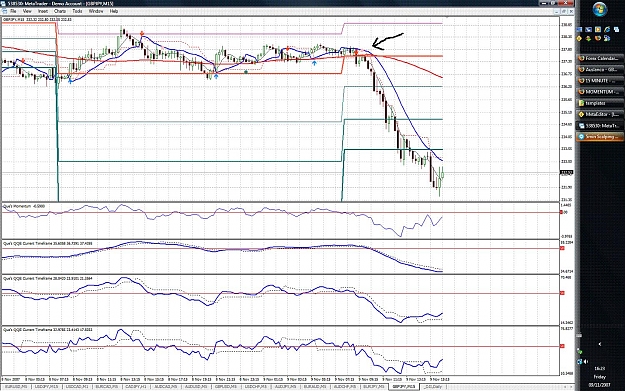Launch Internet Explorer from quick launch
The width and height of the screenshot is (625, 391).
[x=607, y=29]
